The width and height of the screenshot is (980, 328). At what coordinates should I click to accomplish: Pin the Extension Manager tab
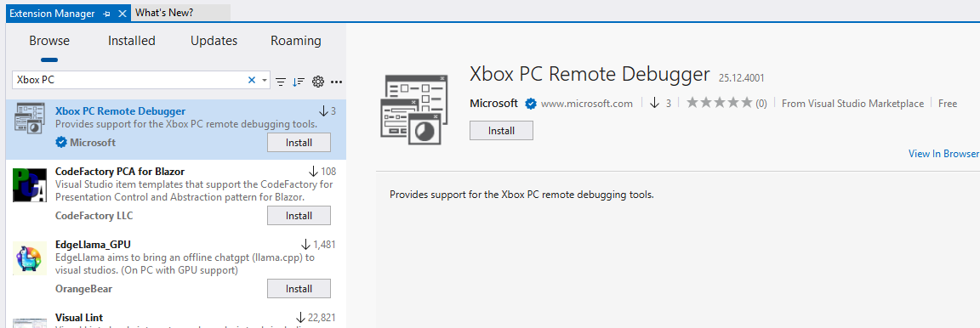pyautogui.click(x=107, y=13)
